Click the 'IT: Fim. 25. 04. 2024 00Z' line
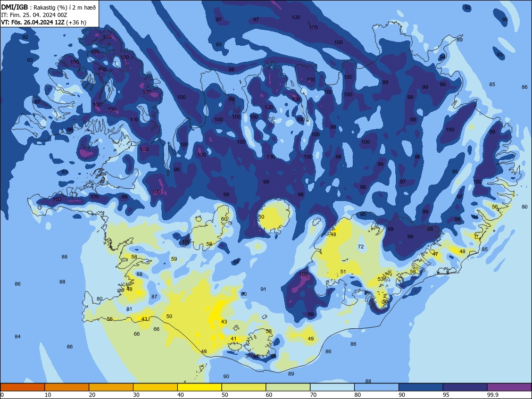The width and height of the screenshot is (532, 399). [34, 15]
